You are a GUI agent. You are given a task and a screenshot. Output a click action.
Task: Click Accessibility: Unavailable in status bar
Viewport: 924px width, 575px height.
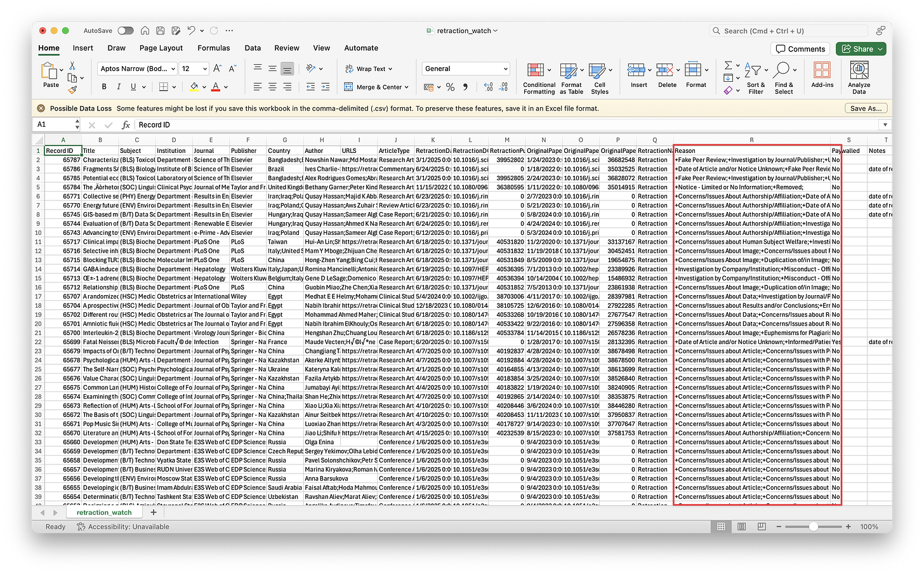pos(123,527)
